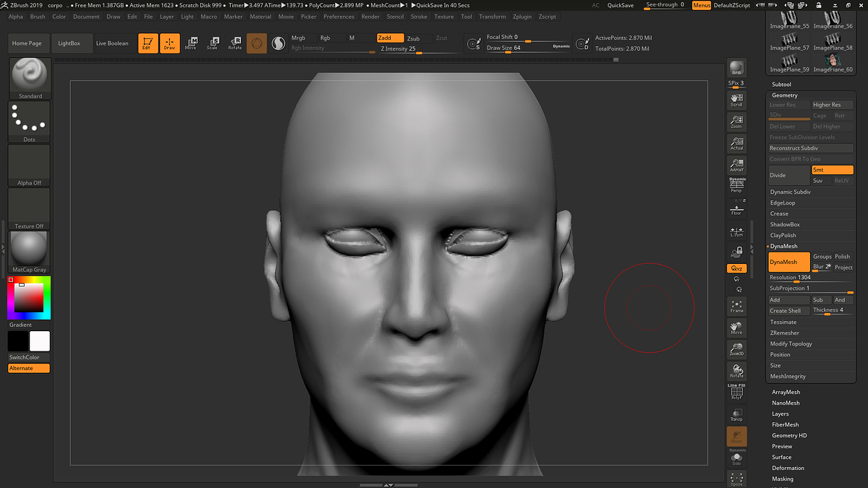Click the dial icon left of ActivePoints
The image size is (868, 488).
coord(582,44)
